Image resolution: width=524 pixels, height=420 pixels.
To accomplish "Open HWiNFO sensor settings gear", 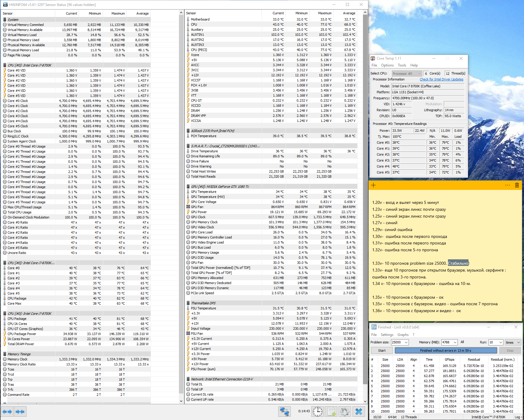I will 345,412.
